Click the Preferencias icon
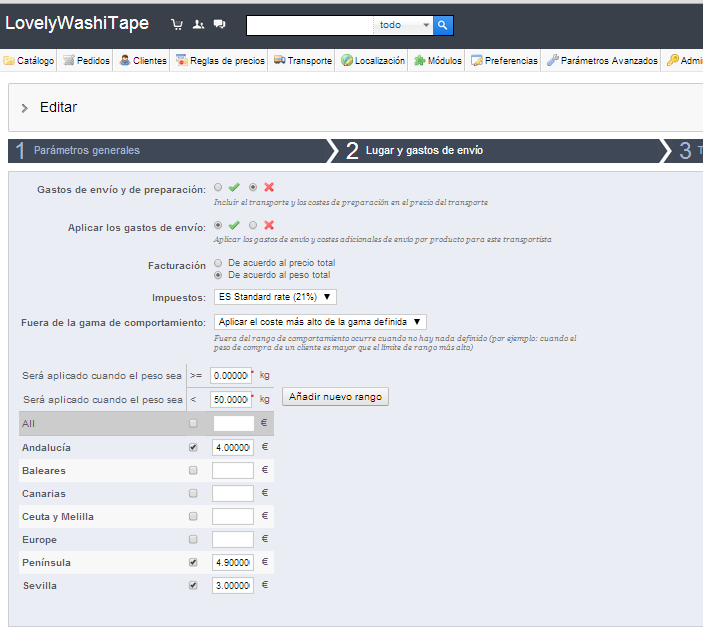Viewport: 703px width, 629px height. (x=477, y=60)
